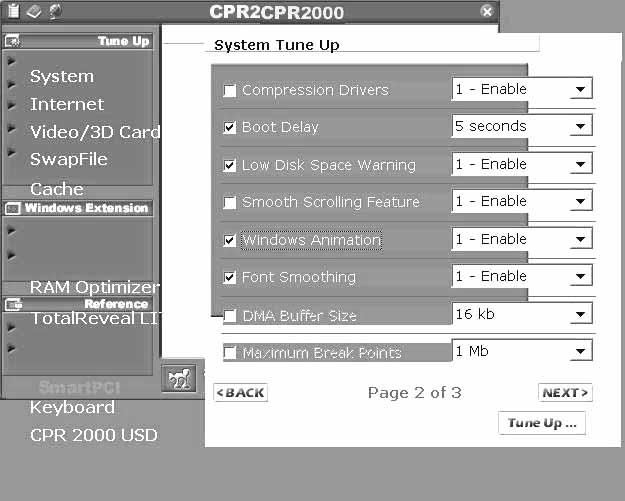This screenshot has width=625, height=501.
Task: Click the globe icon in the title bar
Action: point(54,11)
